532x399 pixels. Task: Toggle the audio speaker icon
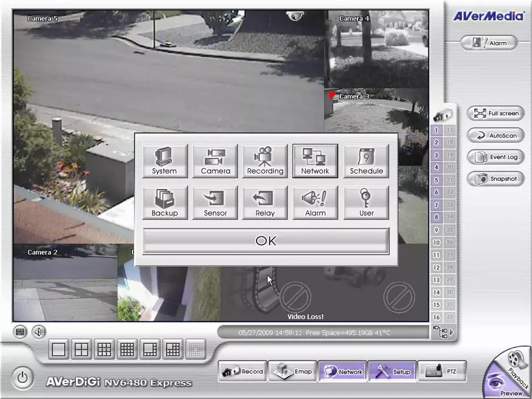pos(38,332)
